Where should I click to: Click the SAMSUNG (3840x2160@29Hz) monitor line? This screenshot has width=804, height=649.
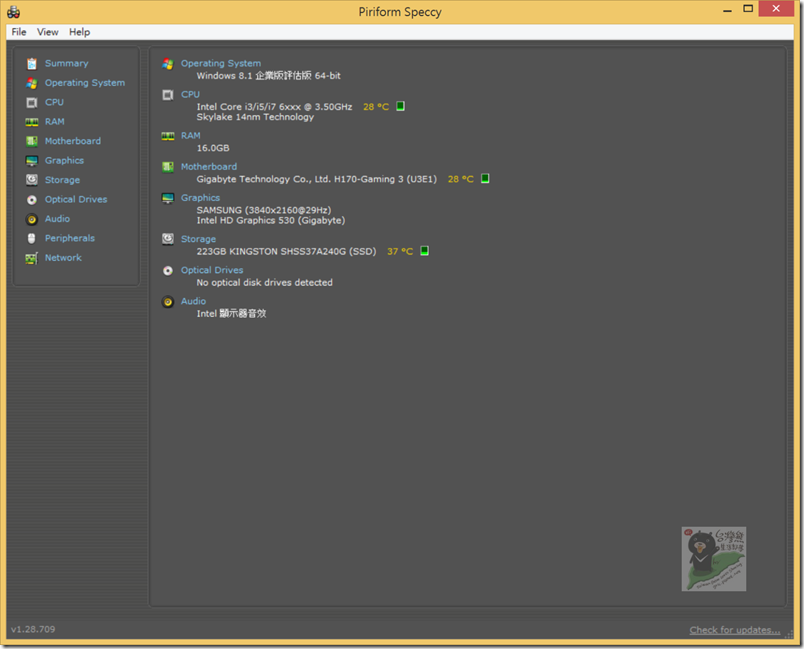click(x=264, y=210)
